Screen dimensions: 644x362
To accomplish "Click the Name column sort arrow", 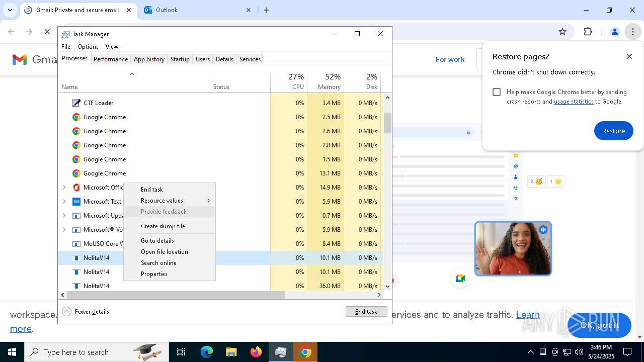I will pos(132,74).
